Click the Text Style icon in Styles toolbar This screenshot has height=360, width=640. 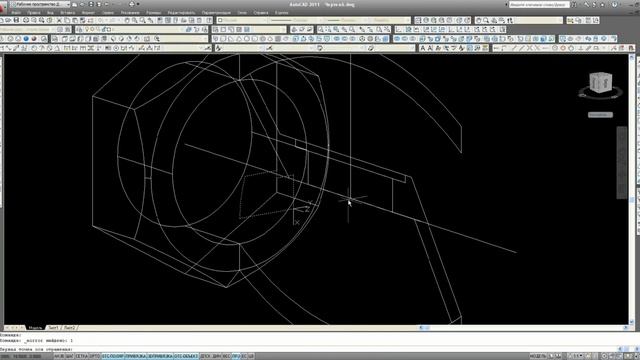pos(218,48)
